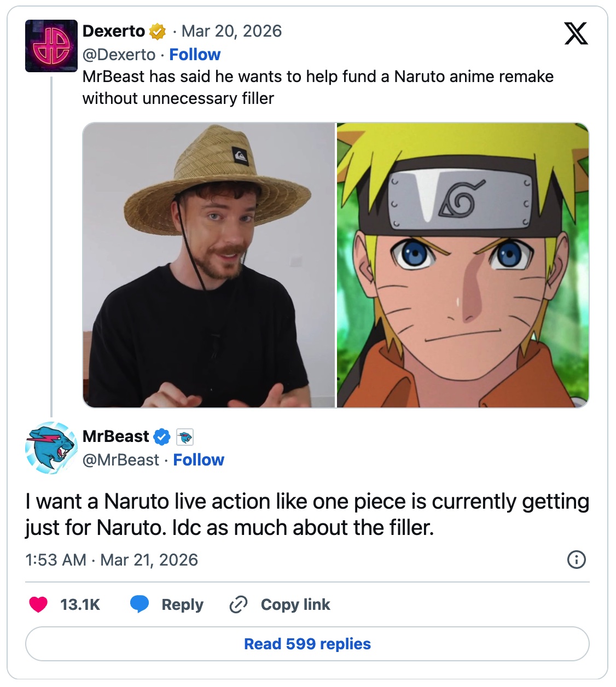Click the Mar 20, 2026 post date
Viewport: 616px width, 687px height.
tap(231, 31)
